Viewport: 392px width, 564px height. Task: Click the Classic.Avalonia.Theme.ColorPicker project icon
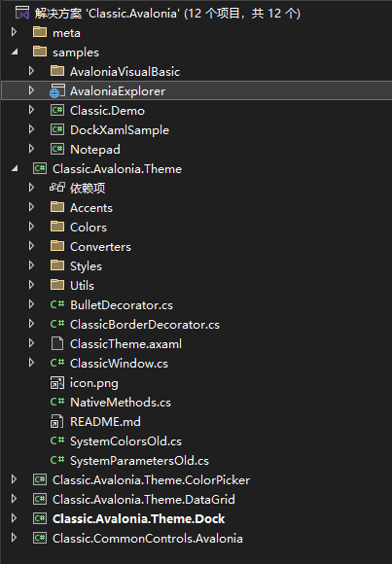(40, 479)
